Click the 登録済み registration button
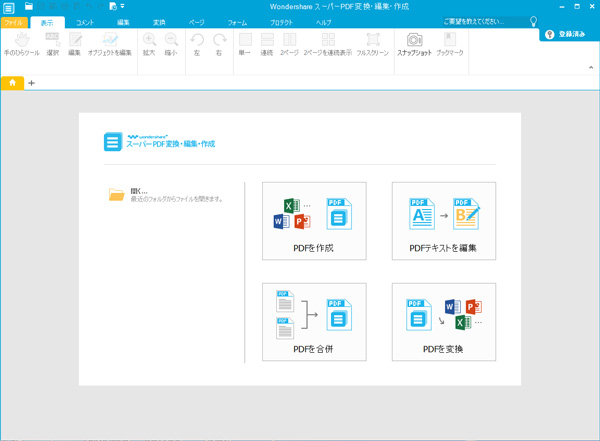The width and height of the screenshot is (600, 441). coord(567,34)
